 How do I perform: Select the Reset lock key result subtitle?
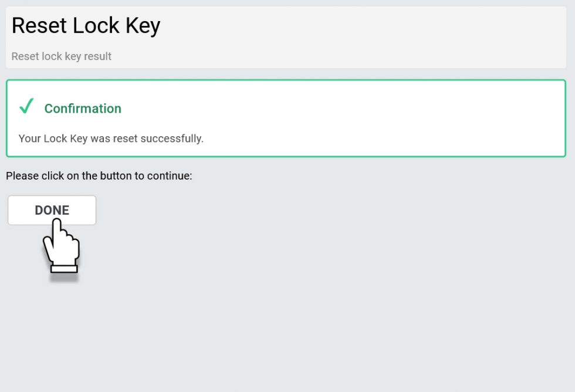(x=61, y=56)
